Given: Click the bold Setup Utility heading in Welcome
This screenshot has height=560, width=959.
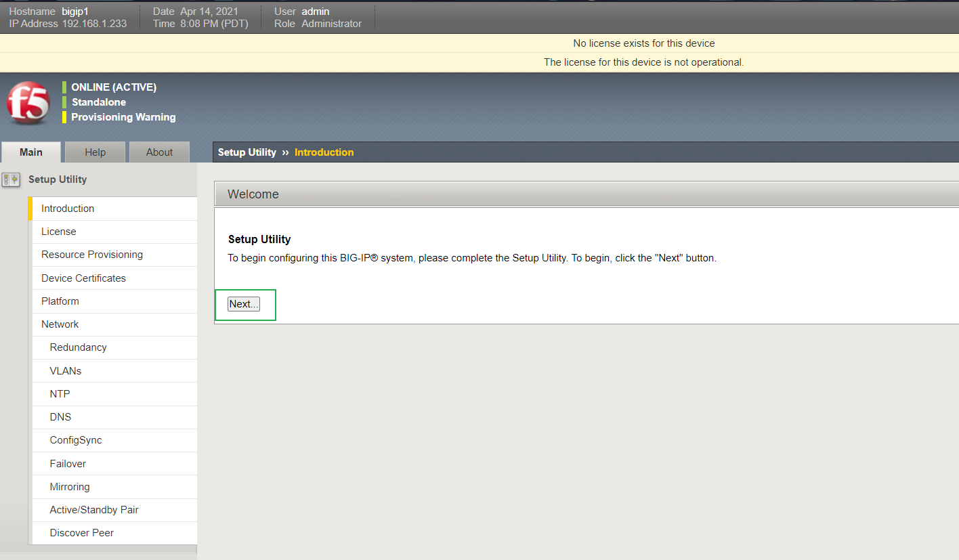Looking at the screenshot, I should point(259,239).
